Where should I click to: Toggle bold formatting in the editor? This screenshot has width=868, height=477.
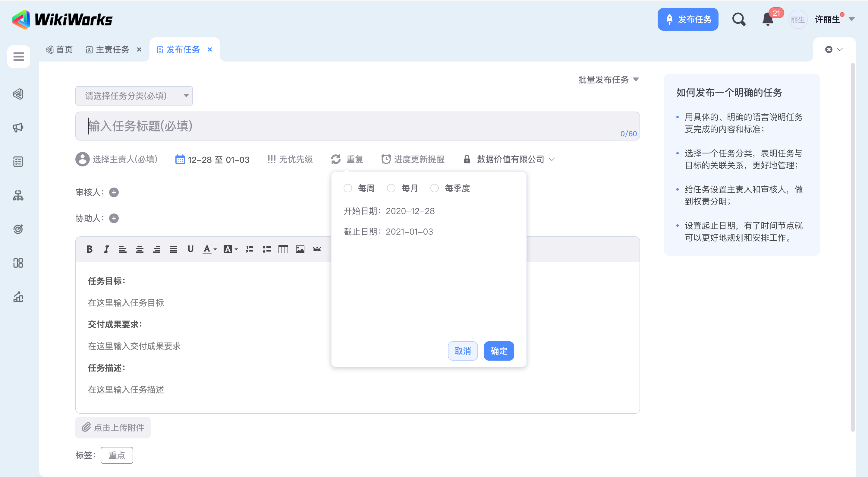pos(89,249)
